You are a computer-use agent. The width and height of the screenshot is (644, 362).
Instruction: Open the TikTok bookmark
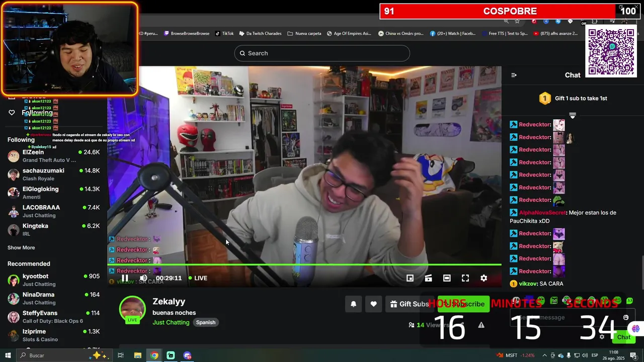tap(224, 34)
